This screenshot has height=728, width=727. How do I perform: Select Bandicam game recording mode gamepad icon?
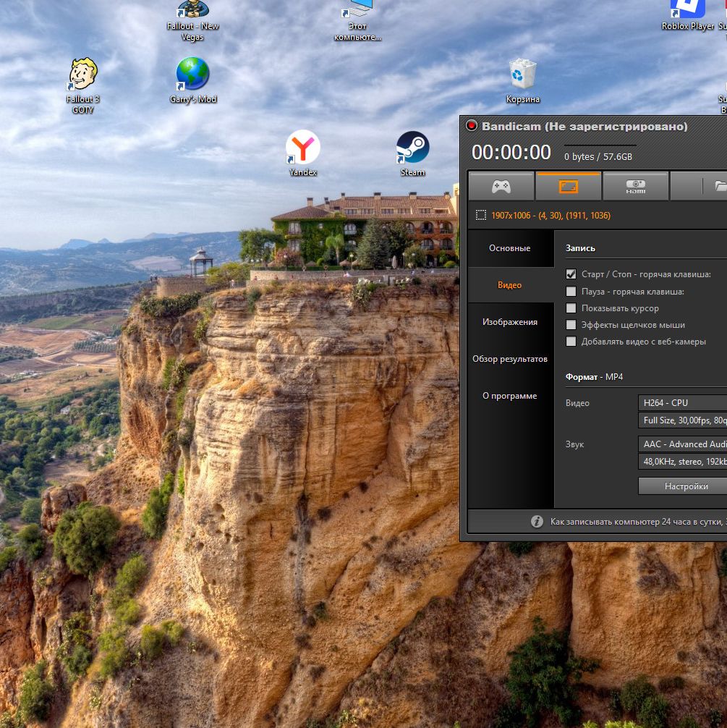click(x=501, y=187)
